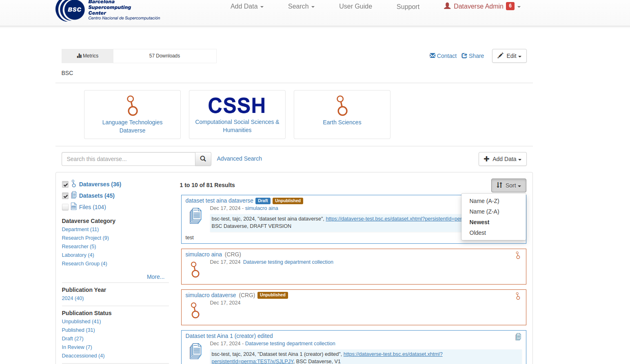Click the Earth Sciences dataverse icon
The width and height of the screenshot is (630, 364).
(342, 106)
